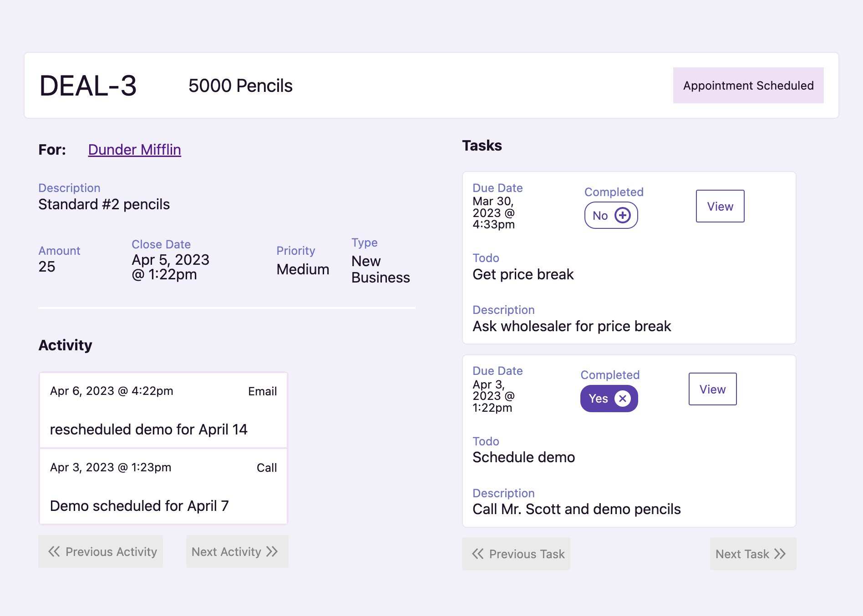Click the Appointment Scheduled status badge
Screen dimensions: 863x616
click(x=748, y=85)
